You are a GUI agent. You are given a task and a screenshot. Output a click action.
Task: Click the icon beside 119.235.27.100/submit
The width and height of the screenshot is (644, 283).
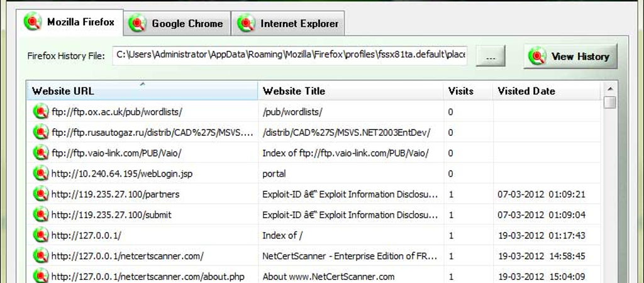[41, 214]
